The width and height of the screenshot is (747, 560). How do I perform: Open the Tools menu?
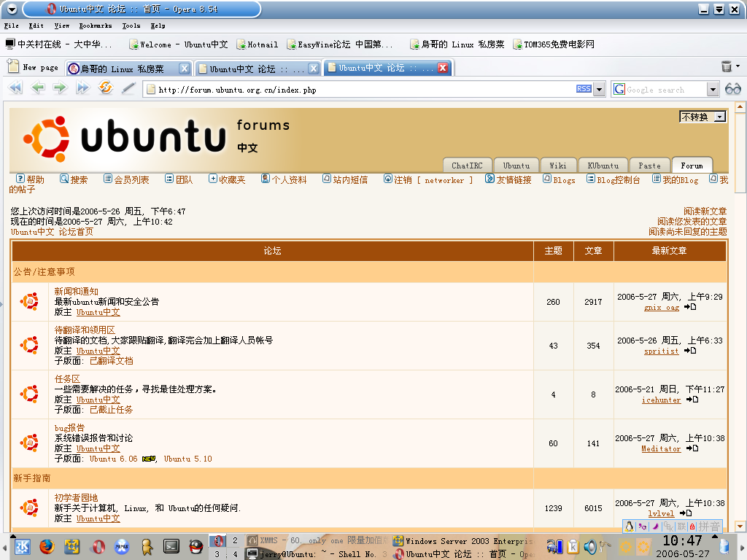[x=131, y=26]
